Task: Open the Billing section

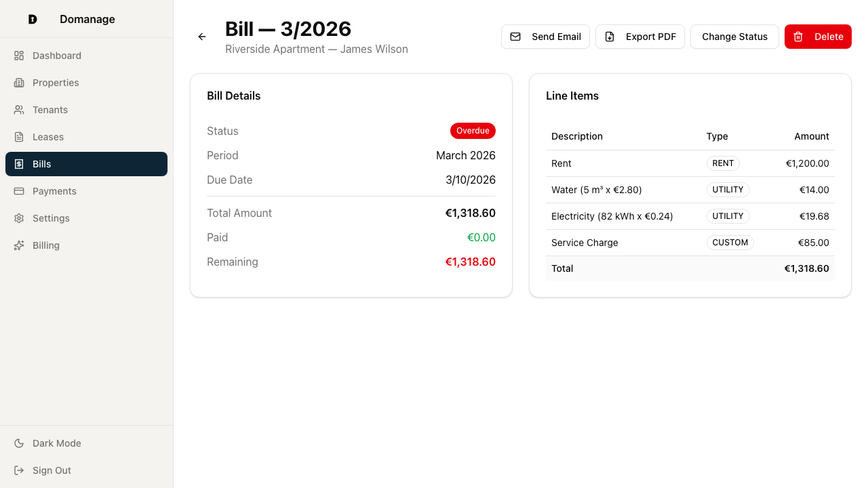Action: 46,245
